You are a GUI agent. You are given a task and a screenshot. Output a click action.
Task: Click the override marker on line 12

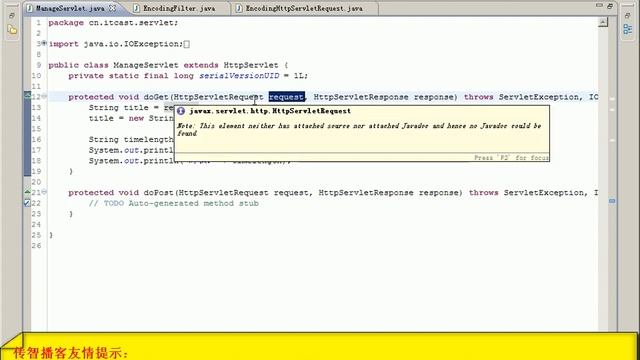tap(27, 95)
